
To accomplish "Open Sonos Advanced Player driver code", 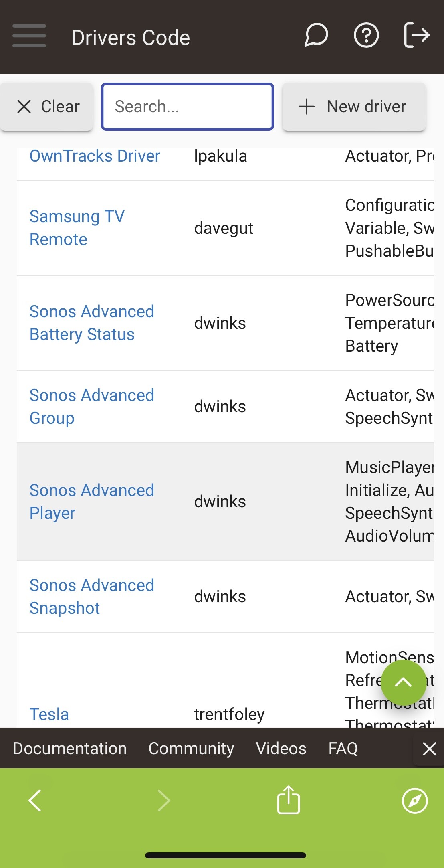I will pyautogui.click(x=92, y=502).
